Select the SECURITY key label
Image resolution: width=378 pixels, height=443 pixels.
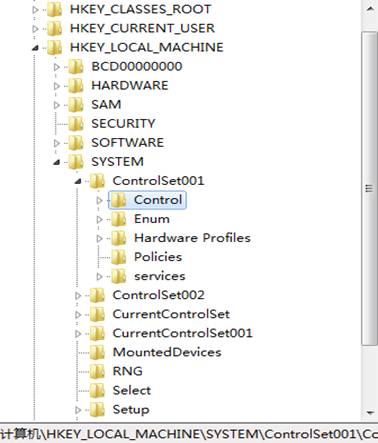123,124
